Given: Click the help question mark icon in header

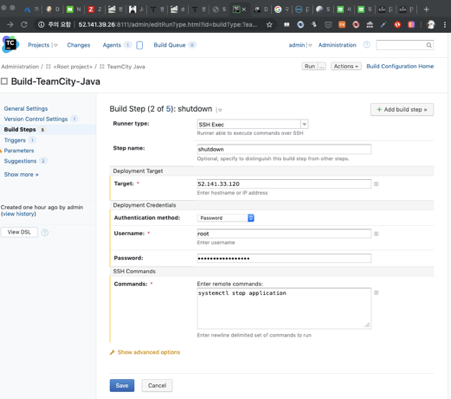Looking at the screenshot, I should click(x=366, y=45).
